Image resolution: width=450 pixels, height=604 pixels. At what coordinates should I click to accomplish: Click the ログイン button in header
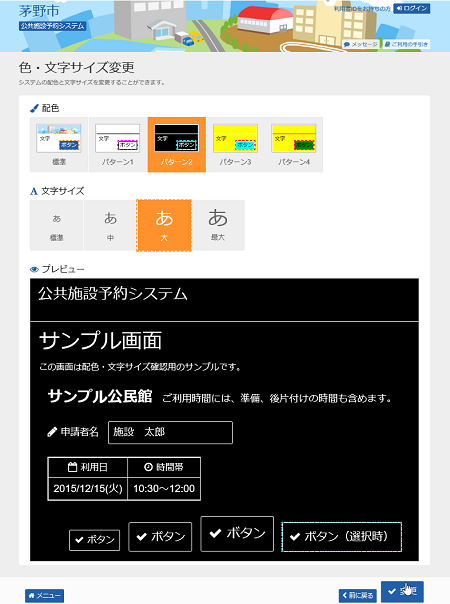pos(411,8)
